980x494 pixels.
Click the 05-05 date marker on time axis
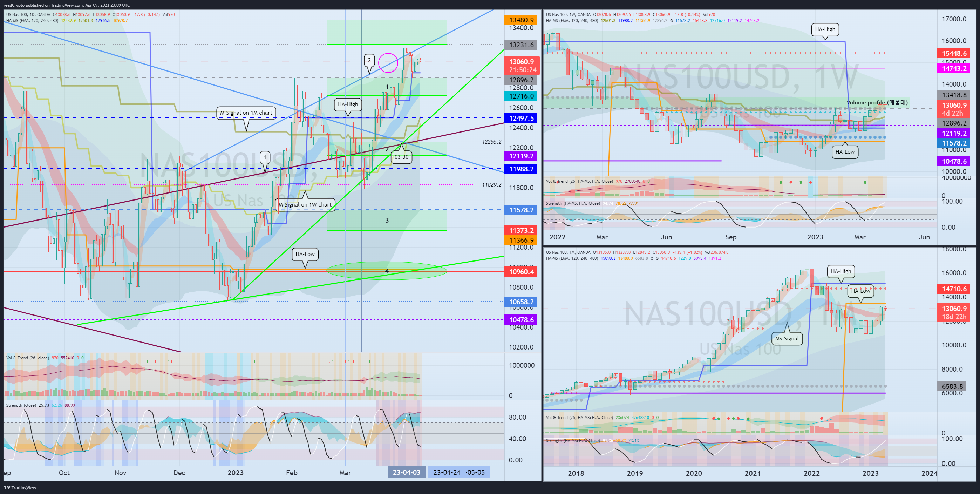(476, 472)
